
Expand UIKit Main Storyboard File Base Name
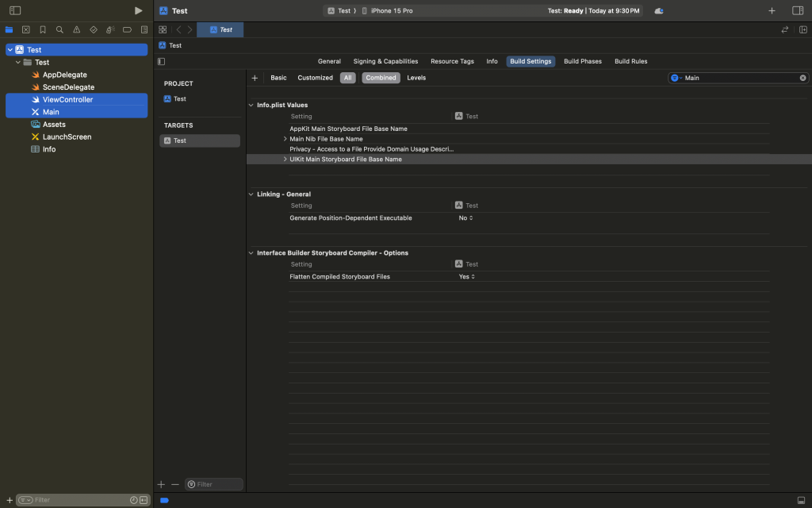coord(285,159)
